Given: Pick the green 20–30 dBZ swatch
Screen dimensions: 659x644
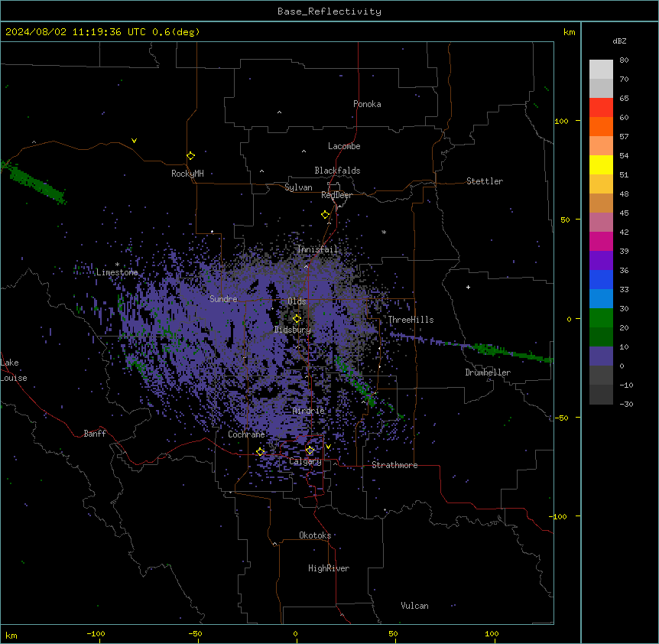Looking at the screenshot, I should (x=601, y=318).
